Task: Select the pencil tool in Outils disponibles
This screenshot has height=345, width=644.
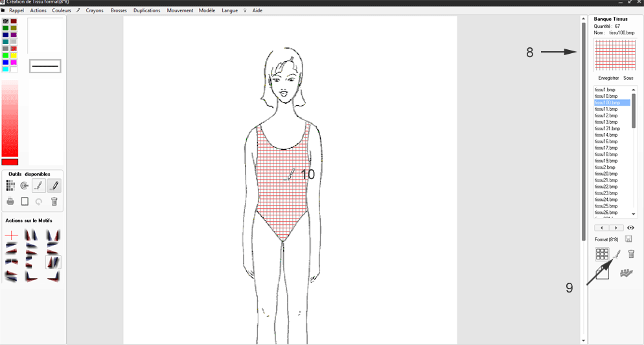Action: [x=54, y=186]
